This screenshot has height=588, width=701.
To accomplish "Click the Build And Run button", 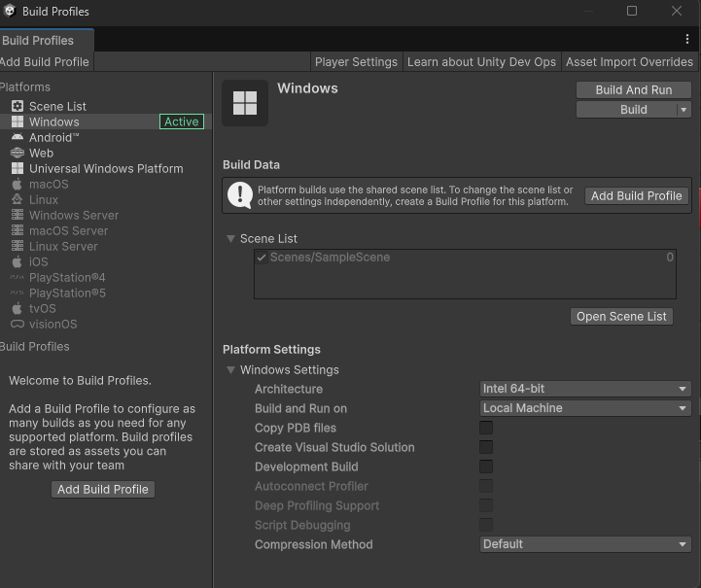I will (634, 89).
